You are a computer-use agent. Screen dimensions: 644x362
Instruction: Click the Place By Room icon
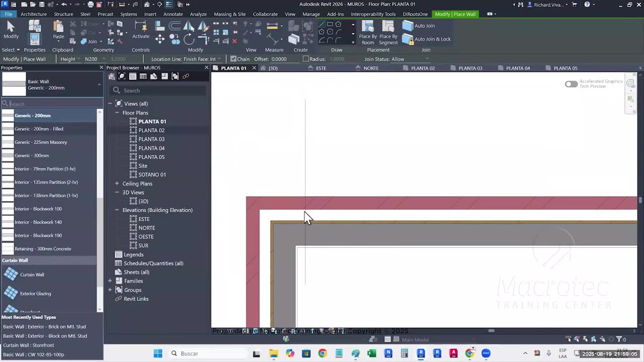click(368, 33)
